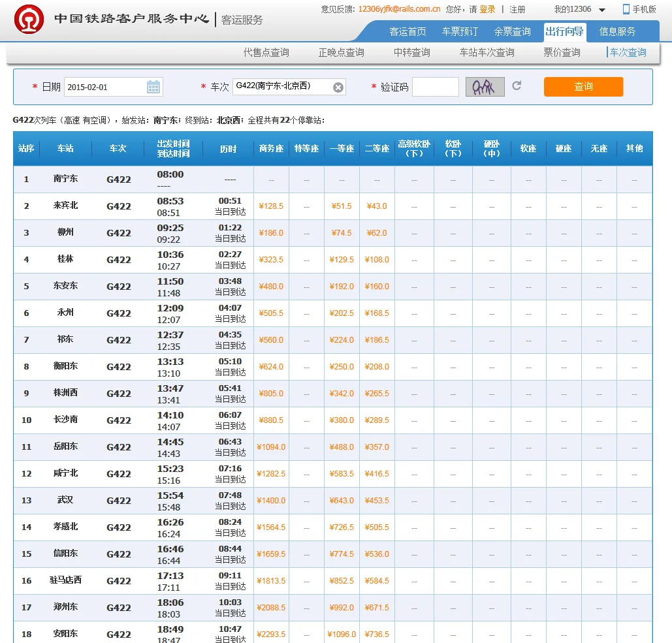Select the 余票查询 tab

point(512,31)
